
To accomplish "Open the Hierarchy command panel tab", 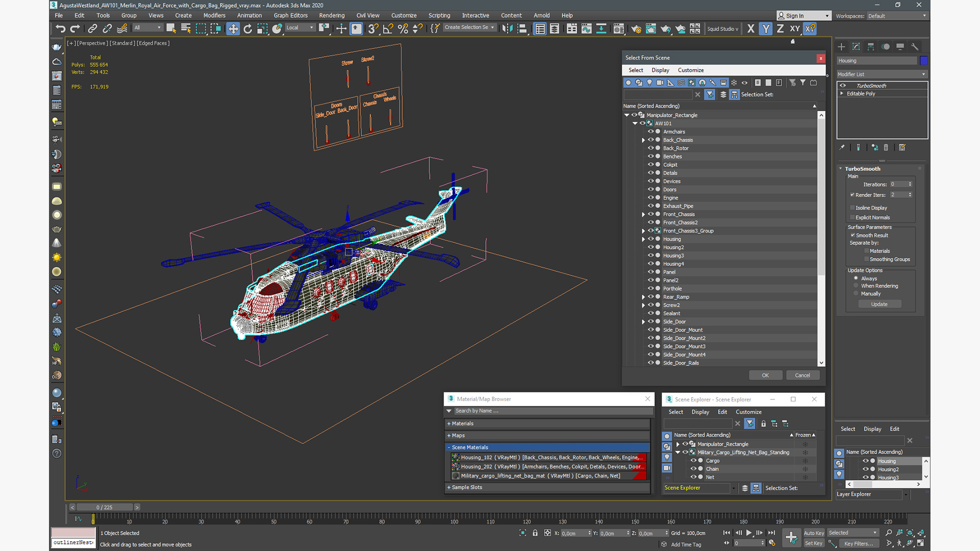I will (871, 46).
